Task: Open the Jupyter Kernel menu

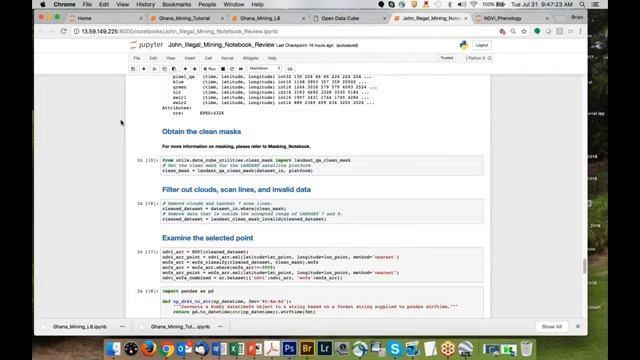Action: click(227, 58)
